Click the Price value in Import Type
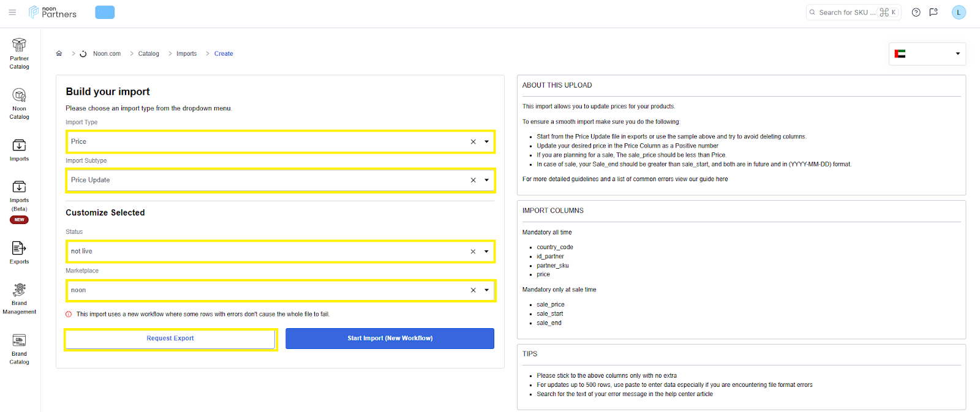The image size is (980, 412). pos(78,141)
